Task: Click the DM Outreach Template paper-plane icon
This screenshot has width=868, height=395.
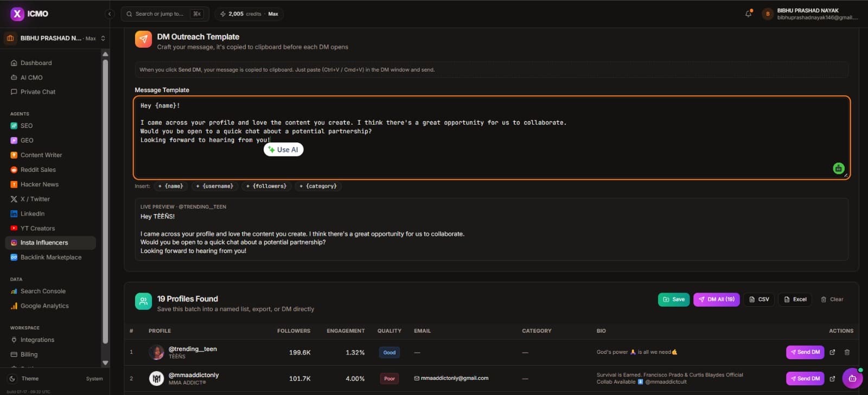Action: 143,40
